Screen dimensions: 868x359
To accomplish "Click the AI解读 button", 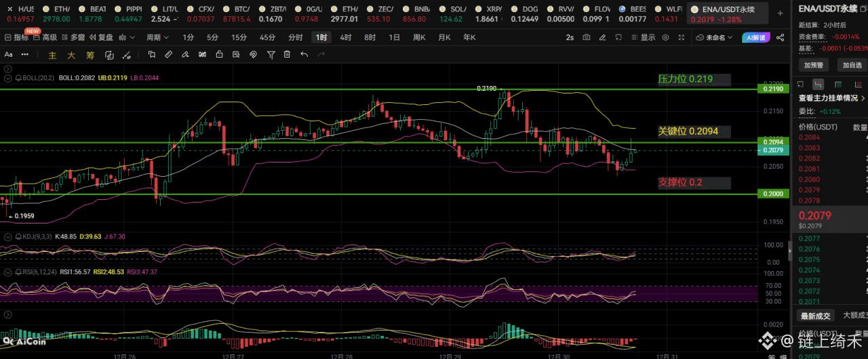I will 756,38.
